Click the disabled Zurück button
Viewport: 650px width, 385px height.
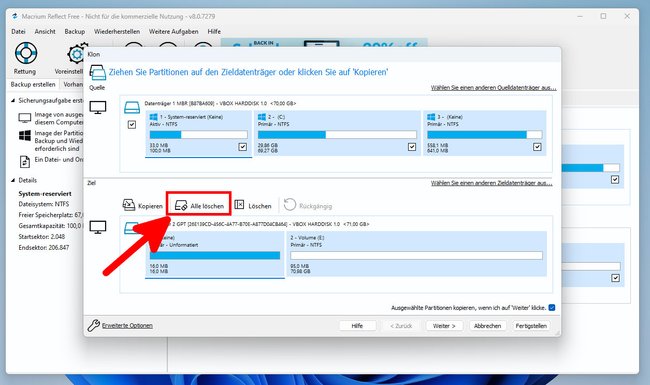pos(401,326)
